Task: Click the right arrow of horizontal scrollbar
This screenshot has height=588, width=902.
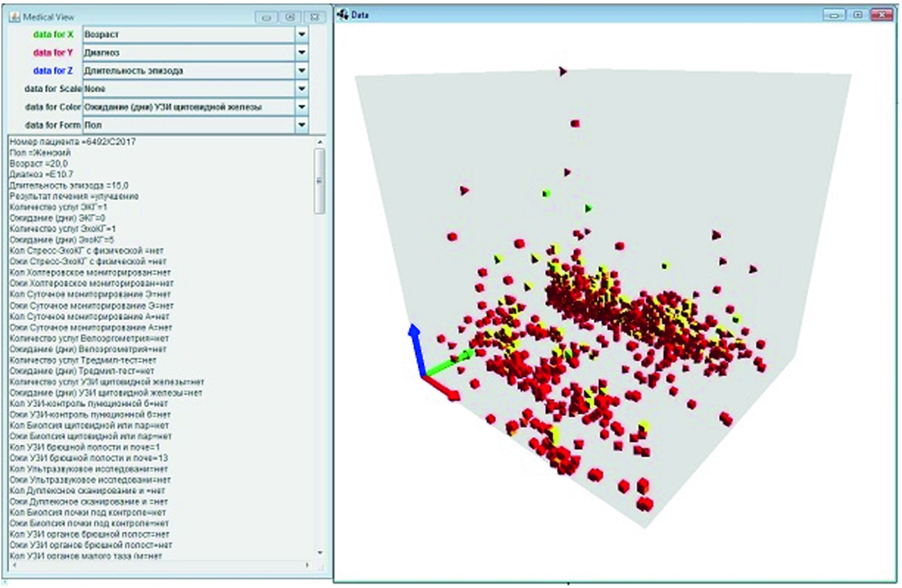Action: 308,566
